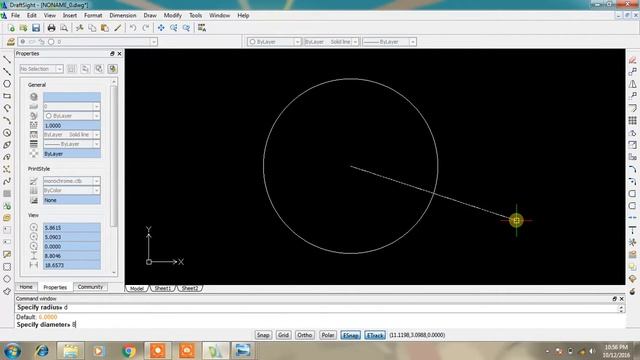Click the line scale 1.0000 field
Screen dimensions: 640x360
(71, 125)
